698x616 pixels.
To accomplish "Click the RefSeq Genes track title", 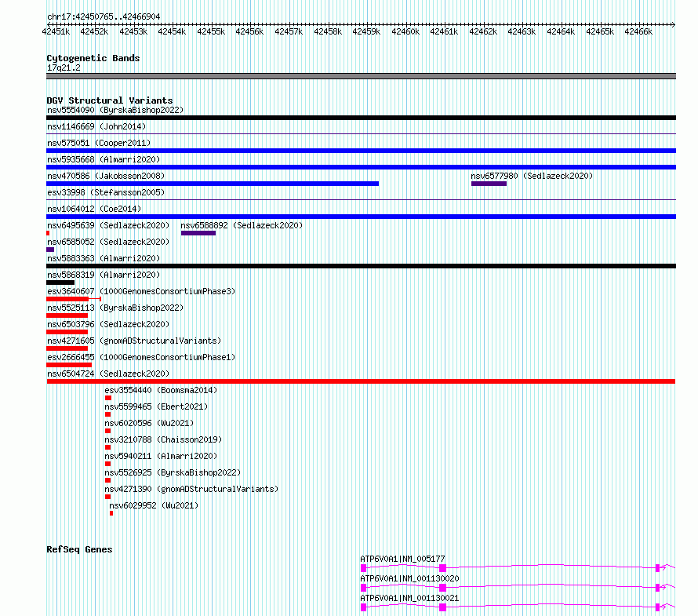I will click(79, 549).
